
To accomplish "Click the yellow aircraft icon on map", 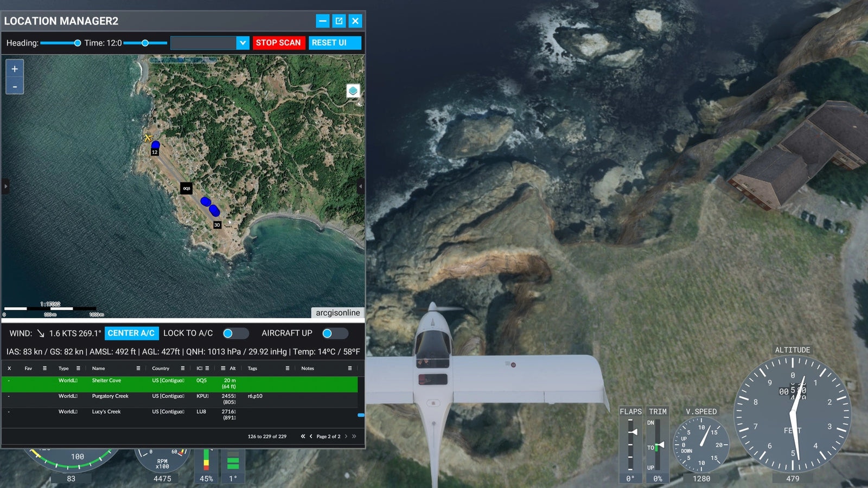I will 148,138.
